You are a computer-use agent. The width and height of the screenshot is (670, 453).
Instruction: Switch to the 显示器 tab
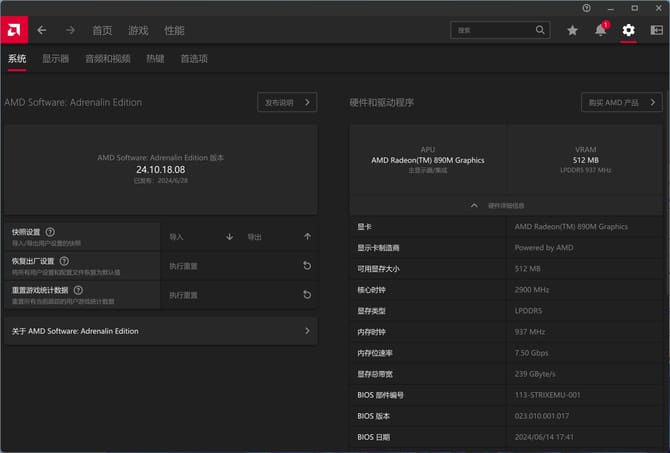55,59
